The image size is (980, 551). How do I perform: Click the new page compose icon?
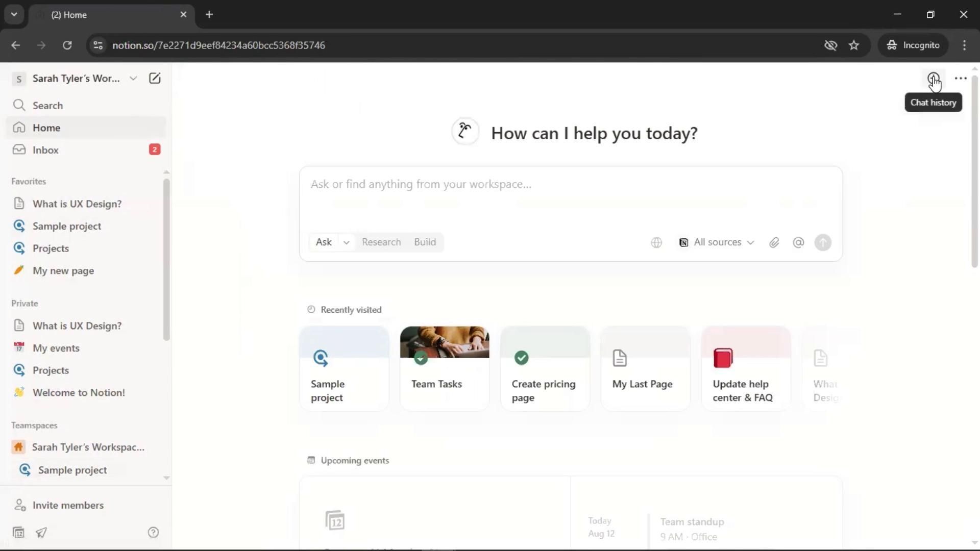[x=154, y=79]
